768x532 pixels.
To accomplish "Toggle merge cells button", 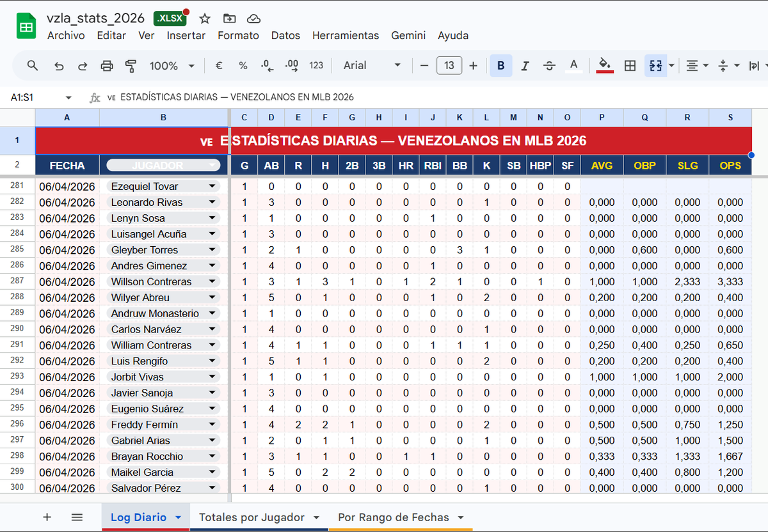I will point(655,65).
